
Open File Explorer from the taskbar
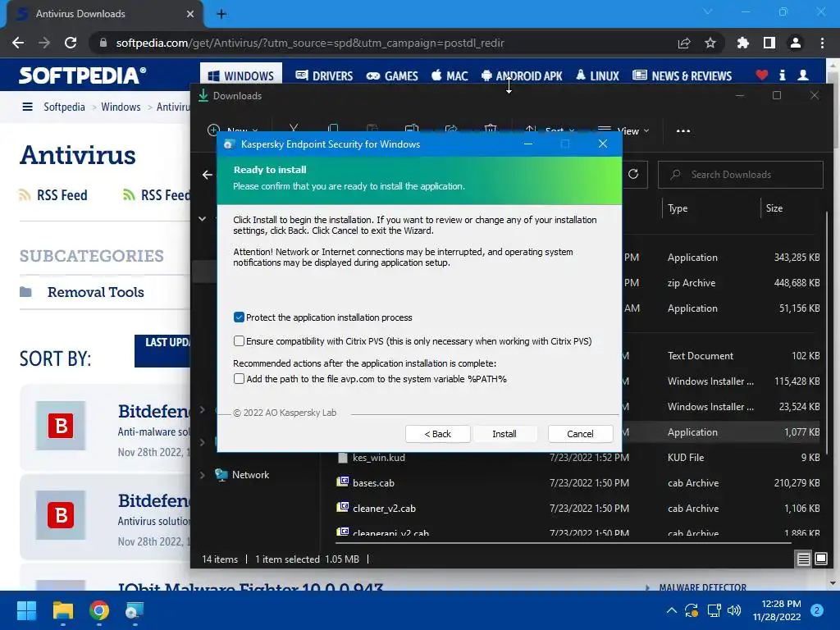(62, 610)
